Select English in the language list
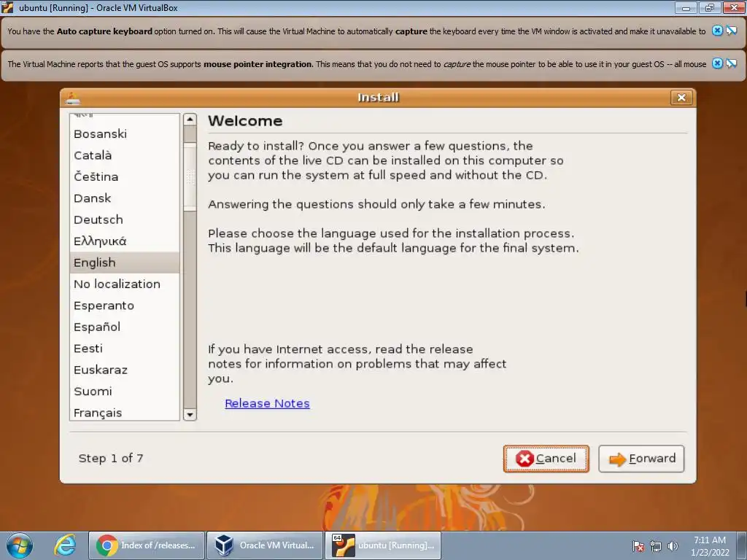 click(124, 262)
